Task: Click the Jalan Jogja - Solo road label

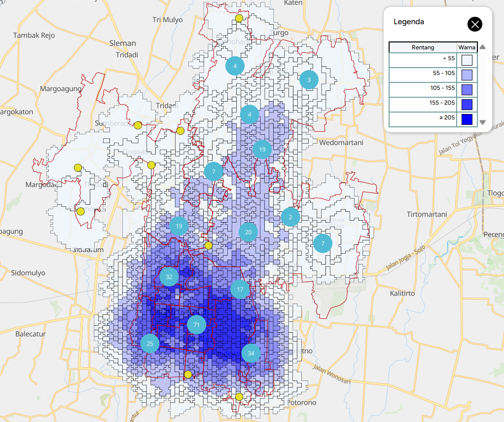Action: pos(406,258)
